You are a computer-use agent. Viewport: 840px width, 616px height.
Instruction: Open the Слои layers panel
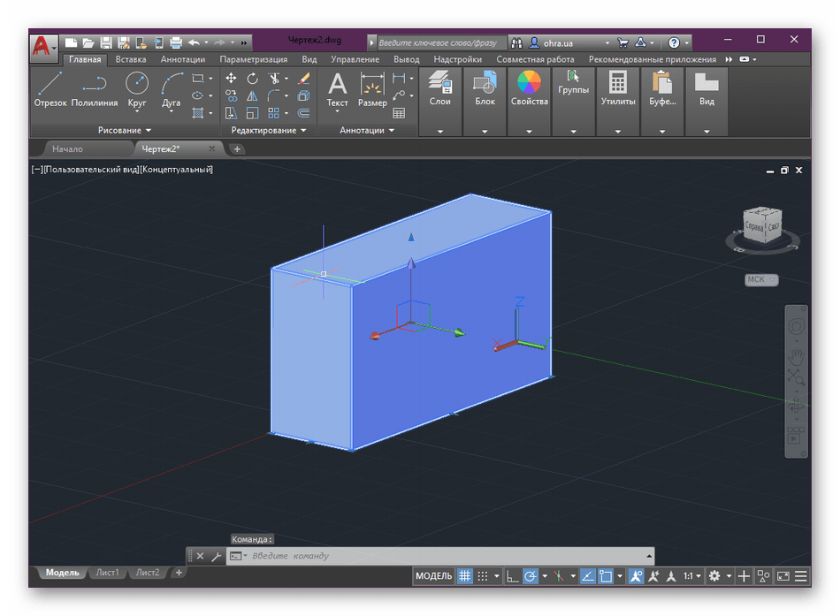click(x=439, y=90)
